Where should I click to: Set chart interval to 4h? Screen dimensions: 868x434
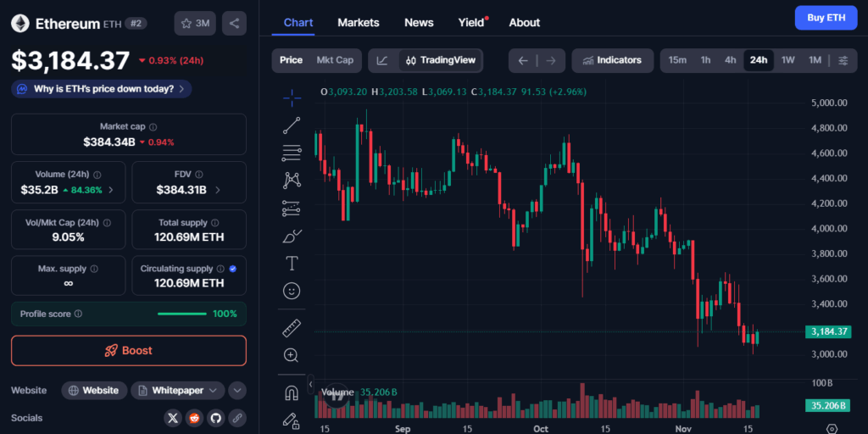tap(731, 60)
